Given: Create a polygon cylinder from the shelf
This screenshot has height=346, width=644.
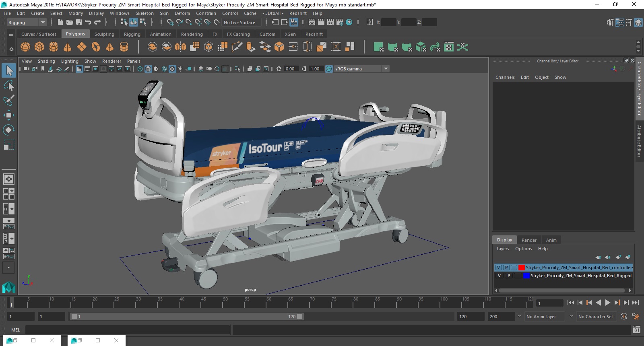Looking at the screenshot, I should click(x=54, y=47).
